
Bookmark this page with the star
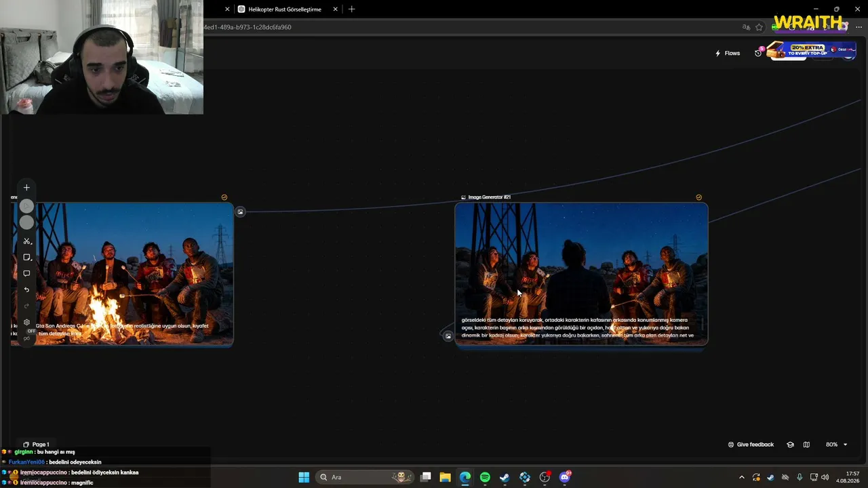759,27
